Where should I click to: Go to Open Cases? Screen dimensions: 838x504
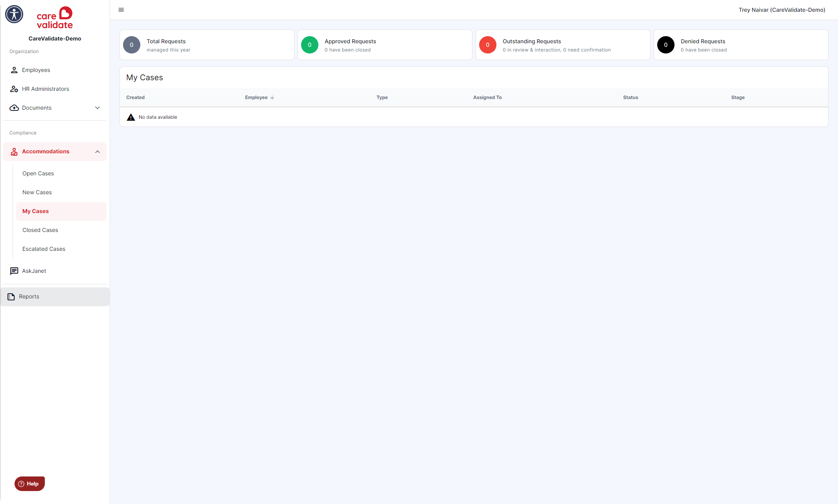61,173
